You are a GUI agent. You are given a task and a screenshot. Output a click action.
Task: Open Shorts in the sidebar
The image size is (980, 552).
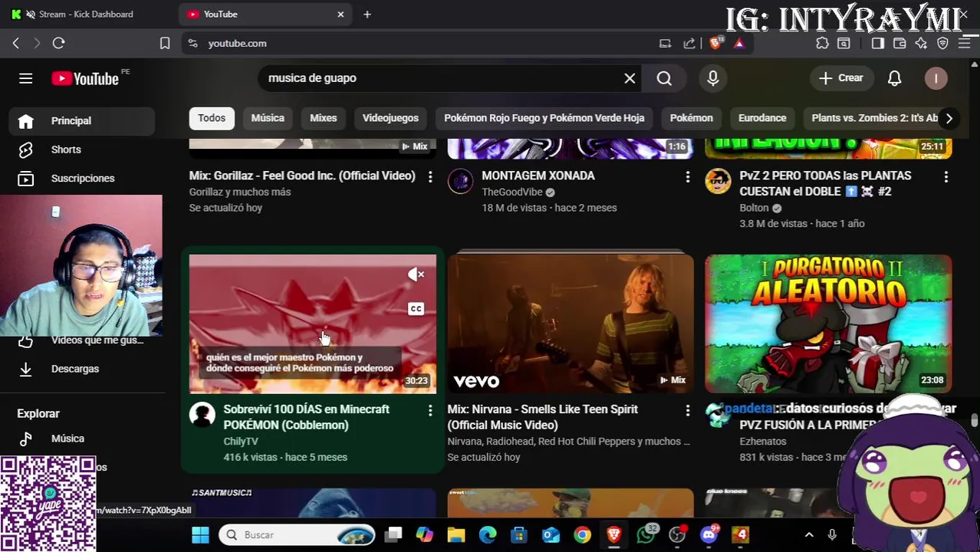(82, 149)
